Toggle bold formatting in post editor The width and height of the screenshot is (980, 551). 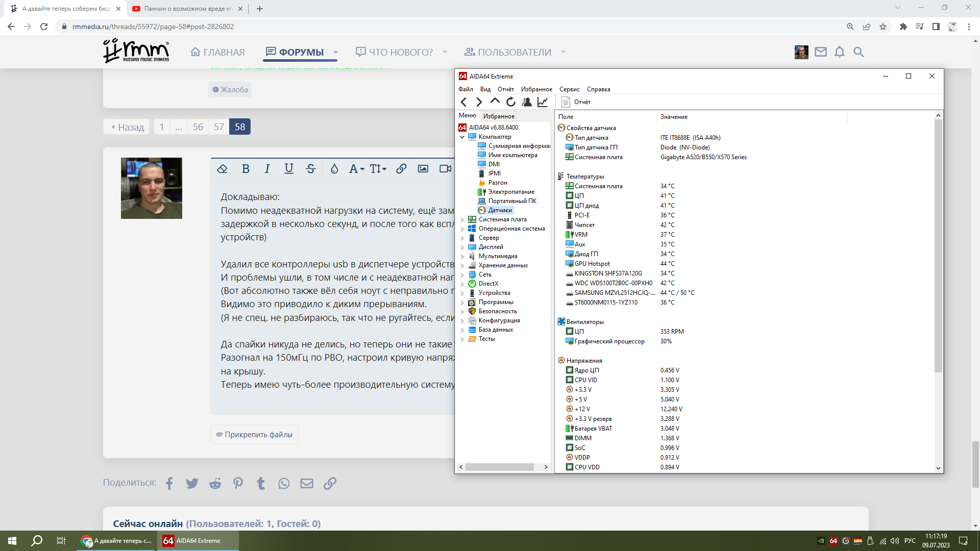[x=246, y=169]
